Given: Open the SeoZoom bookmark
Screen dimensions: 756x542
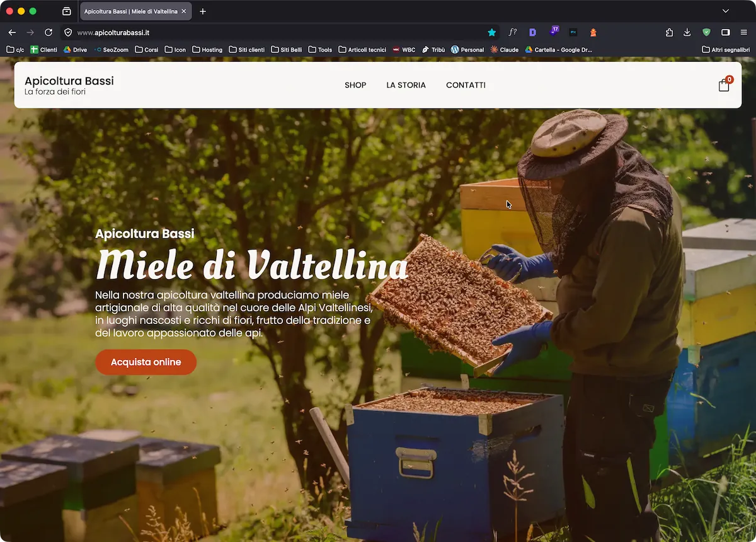Looking at the screenshot, I should [x=111, y=50].
